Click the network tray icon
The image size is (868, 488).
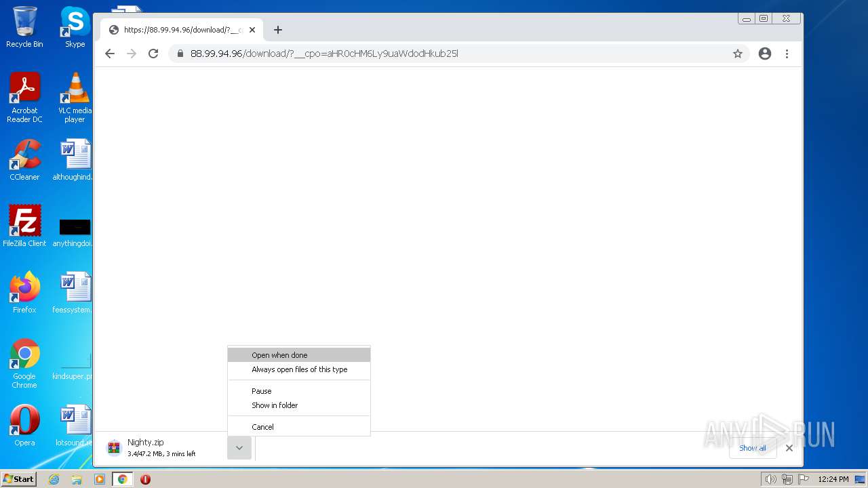coord(787,479)
